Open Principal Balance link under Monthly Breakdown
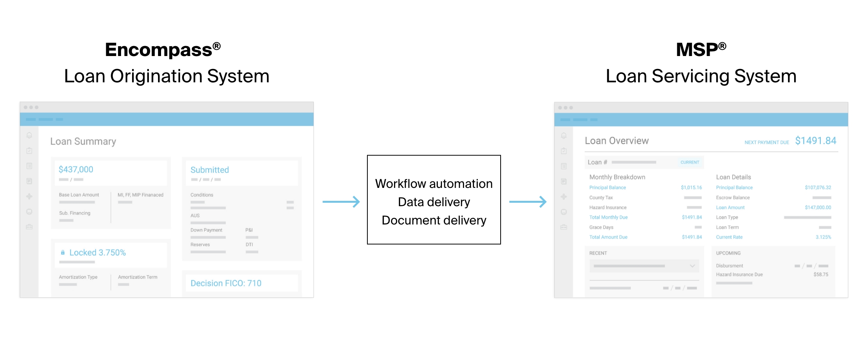The height and width of the screenshot is (343, 868). coord(608,188)
